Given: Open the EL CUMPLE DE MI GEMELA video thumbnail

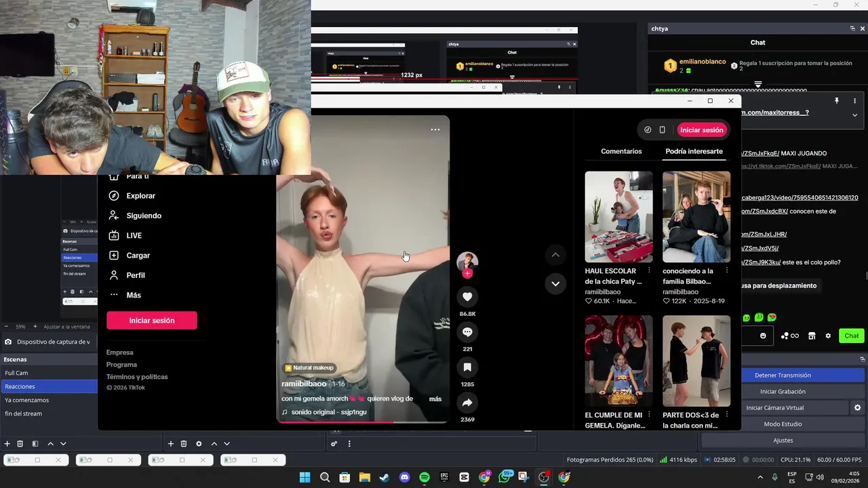Looking at the screenshot, I should 619,361.
